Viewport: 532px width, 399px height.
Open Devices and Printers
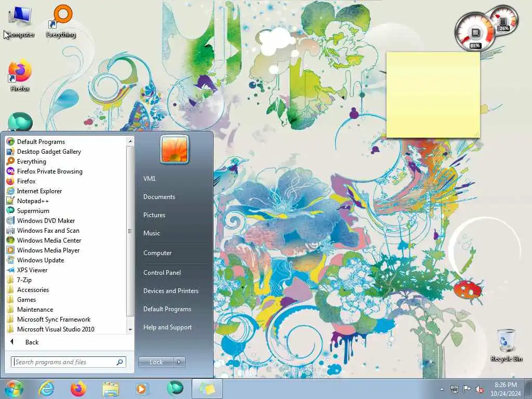click(171, 291)
